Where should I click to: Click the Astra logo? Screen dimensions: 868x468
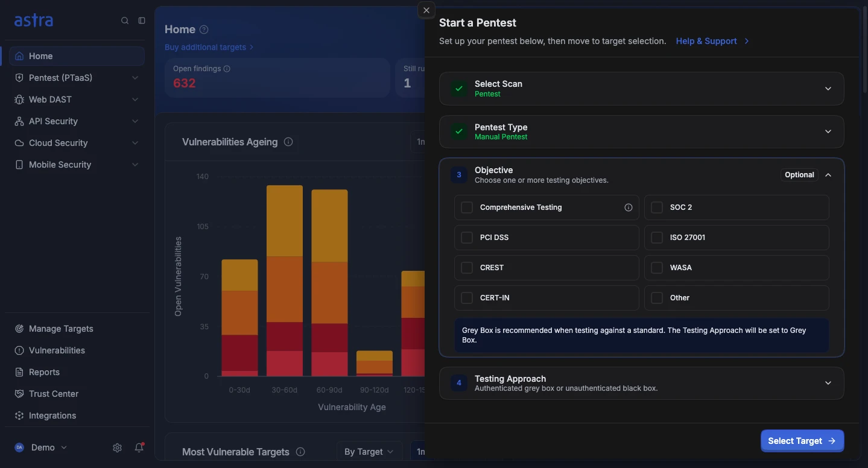[x=34, y=21]
